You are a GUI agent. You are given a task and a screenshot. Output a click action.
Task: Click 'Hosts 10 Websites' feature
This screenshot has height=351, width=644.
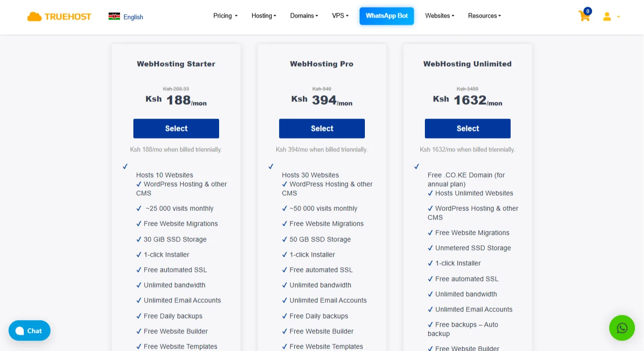click(x=165, y=175)
